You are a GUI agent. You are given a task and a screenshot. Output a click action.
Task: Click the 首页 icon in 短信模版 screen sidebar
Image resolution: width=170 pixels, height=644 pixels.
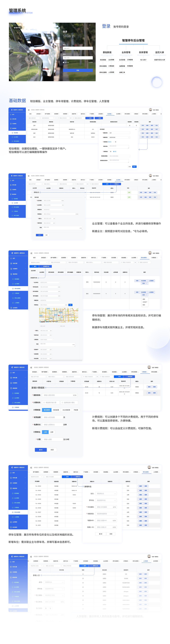[11, 115]
